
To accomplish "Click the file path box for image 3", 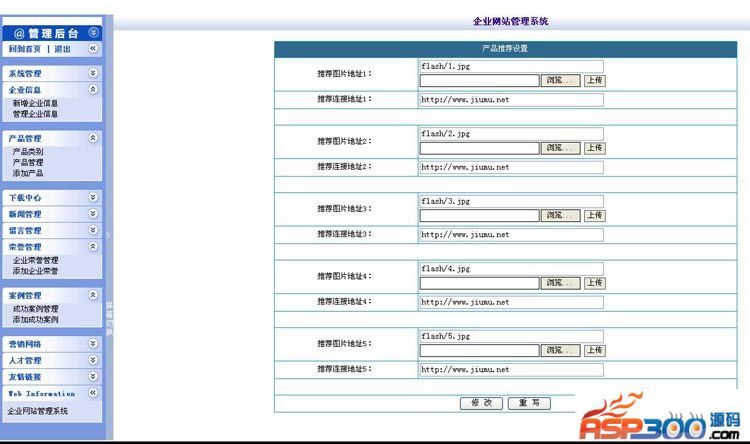I will tap(480, 215).
